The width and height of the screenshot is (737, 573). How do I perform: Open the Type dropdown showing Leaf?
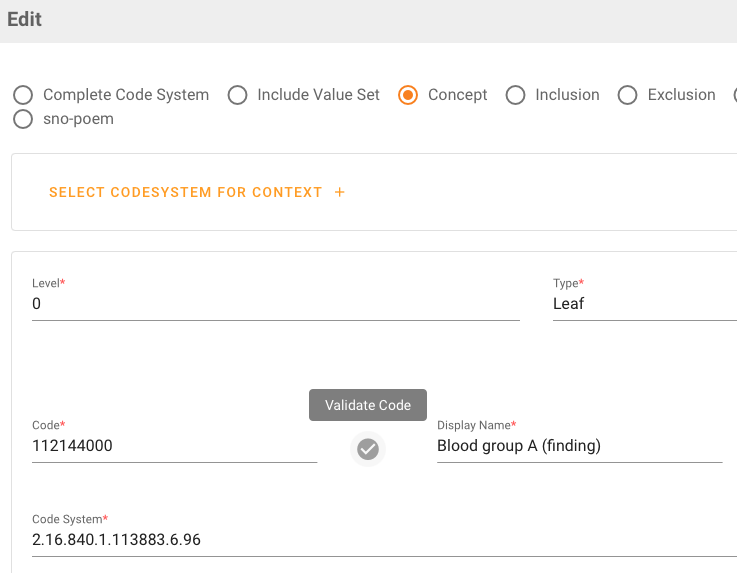point(640,304)
